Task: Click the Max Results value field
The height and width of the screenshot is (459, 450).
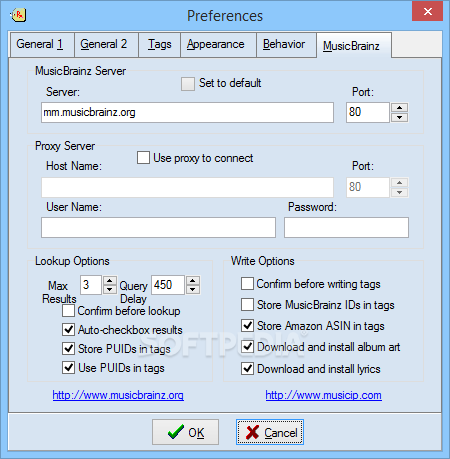Action: (x=91, y=285)
